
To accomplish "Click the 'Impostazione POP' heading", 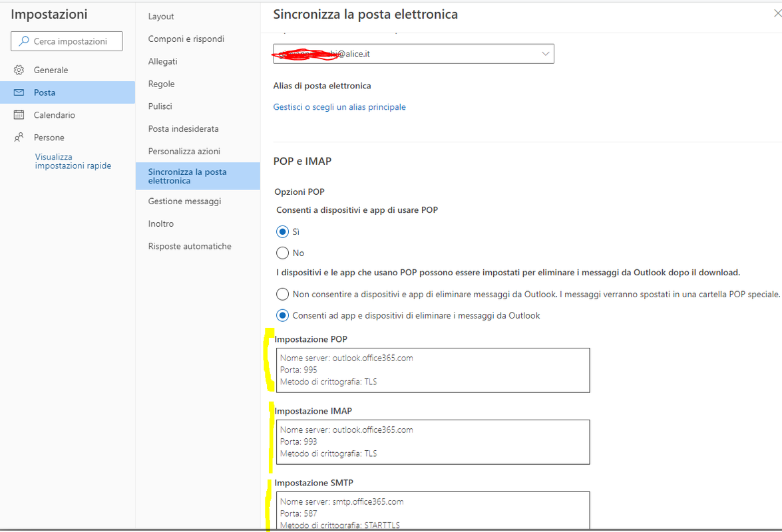I will pyautogui.click(x=311, y=339).
